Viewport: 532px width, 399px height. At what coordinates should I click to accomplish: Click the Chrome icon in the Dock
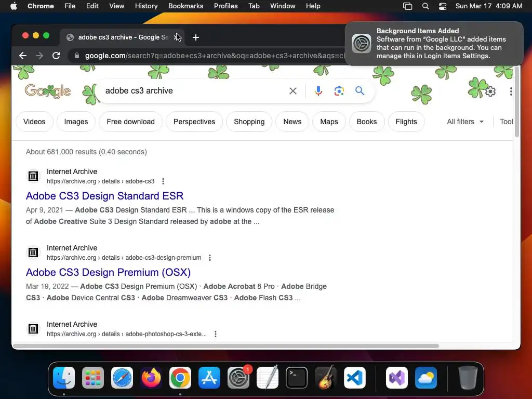pyautogui.click(x=180, y=378)
